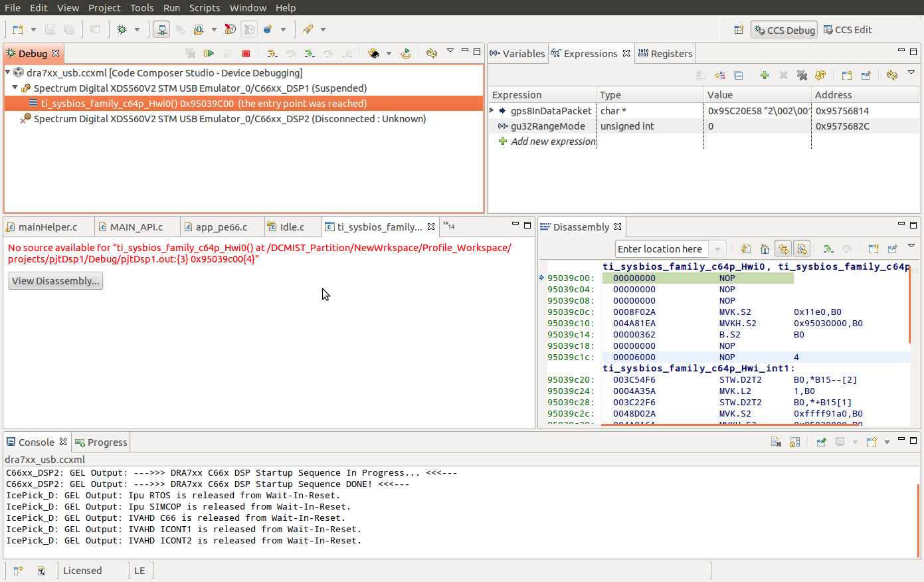This screenshot has height=582, width=924.
Task: Click Remove All Expressions double-X icon
Action: [802, 75]
